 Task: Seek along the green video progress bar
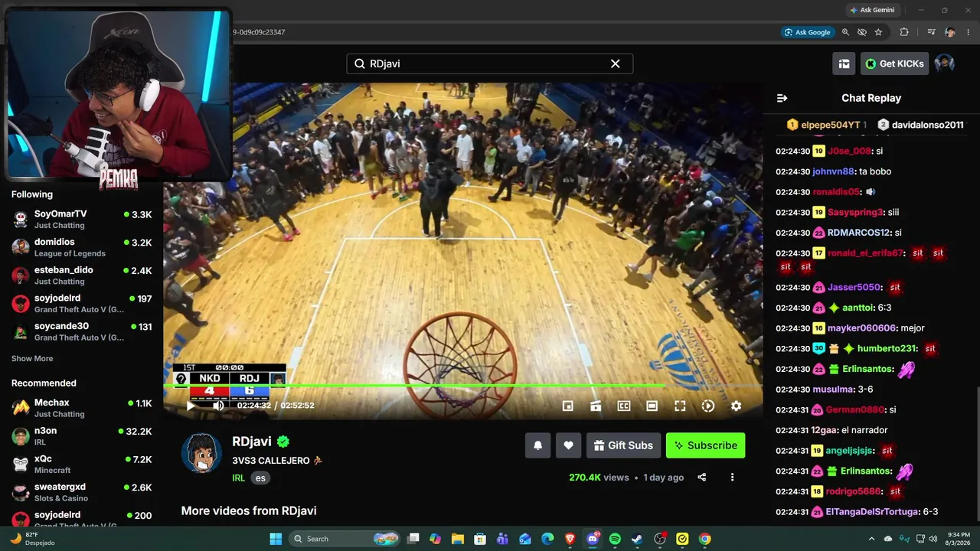tap(463, 386)
